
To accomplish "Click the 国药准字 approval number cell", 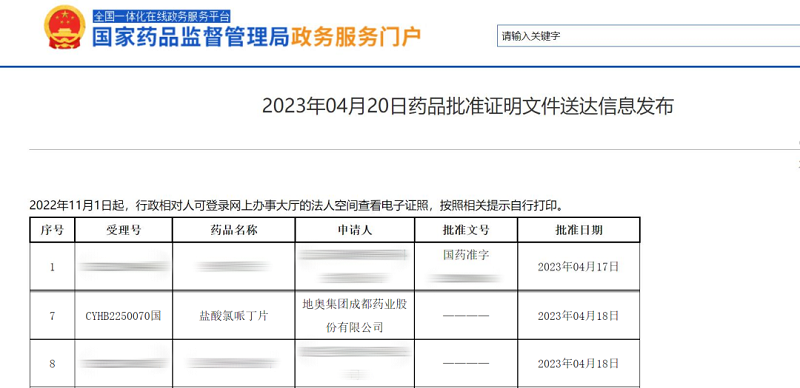I will click(466, 266).
